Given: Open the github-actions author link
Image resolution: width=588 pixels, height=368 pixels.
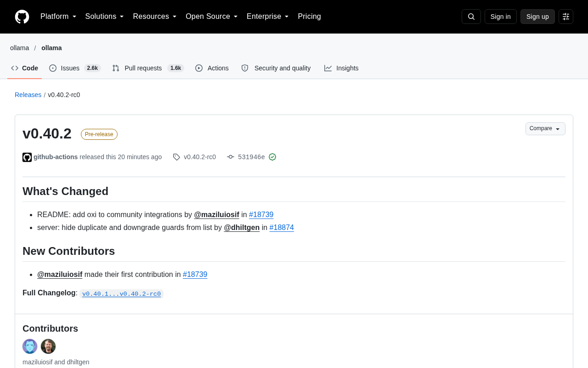Looking at the screenshot, I should pyautogui.click(x=56, y=157).
